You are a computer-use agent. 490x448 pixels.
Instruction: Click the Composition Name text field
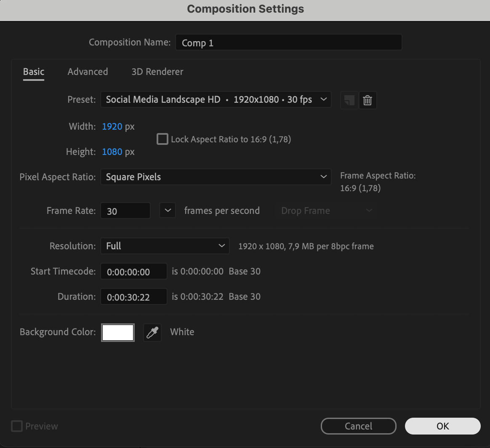click(288, 43)
